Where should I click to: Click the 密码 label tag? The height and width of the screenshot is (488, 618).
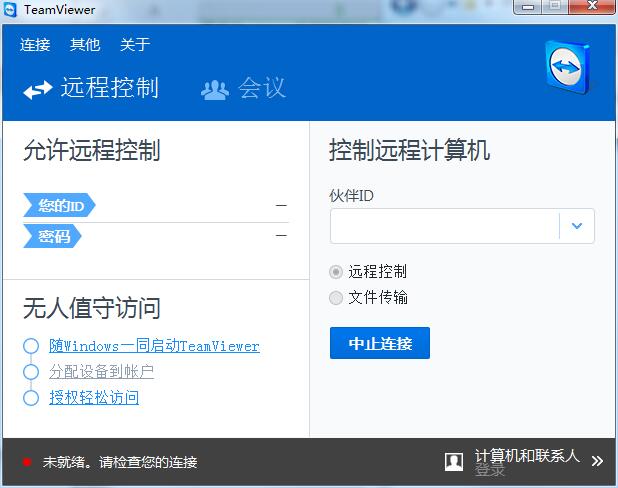(x=52, y=236)
